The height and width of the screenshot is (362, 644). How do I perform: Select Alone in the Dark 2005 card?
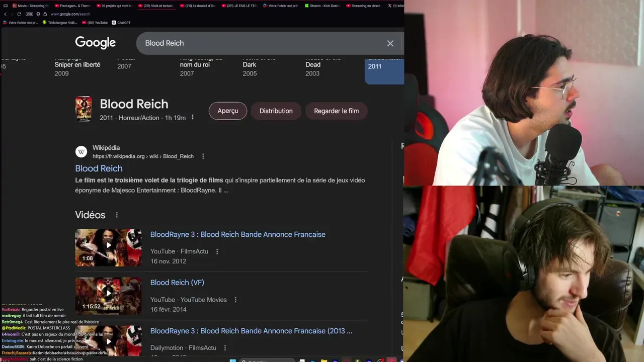tap(259, 65)
